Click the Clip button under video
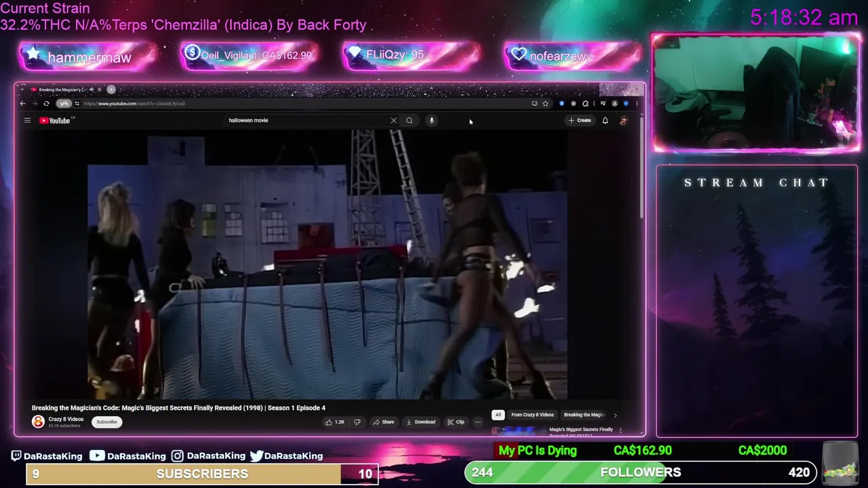 pos(456,422)
